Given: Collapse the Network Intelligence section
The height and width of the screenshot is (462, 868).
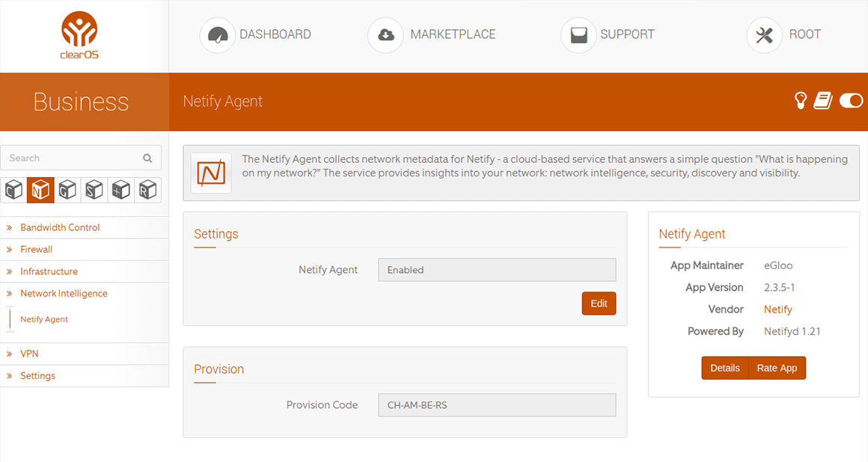Looking at the screenshot, I should (x=64, y=294).
